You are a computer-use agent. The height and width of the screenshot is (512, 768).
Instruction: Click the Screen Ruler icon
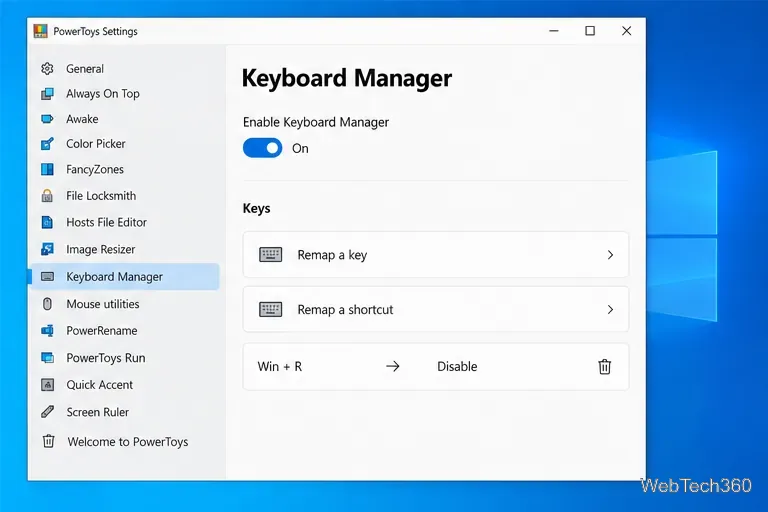click(47, 412)
